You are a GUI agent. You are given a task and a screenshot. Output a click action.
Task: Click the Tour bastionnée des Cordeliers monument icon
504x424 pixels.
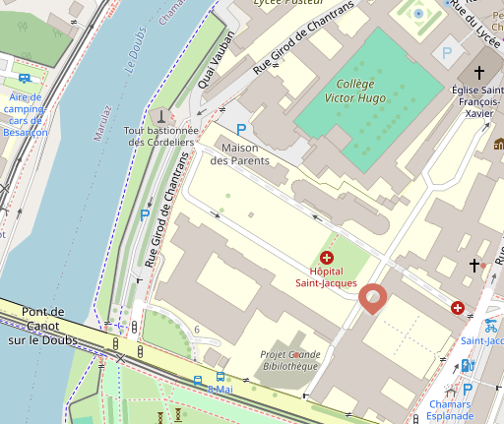click(160, 116)
